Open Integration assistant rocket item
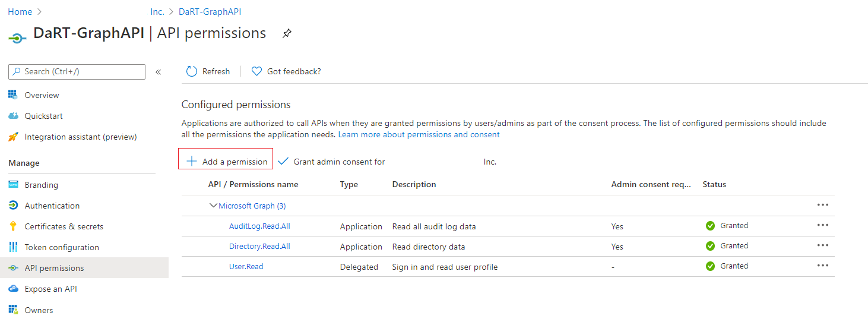This screenshot has height=325, width=868. [13, 137]
